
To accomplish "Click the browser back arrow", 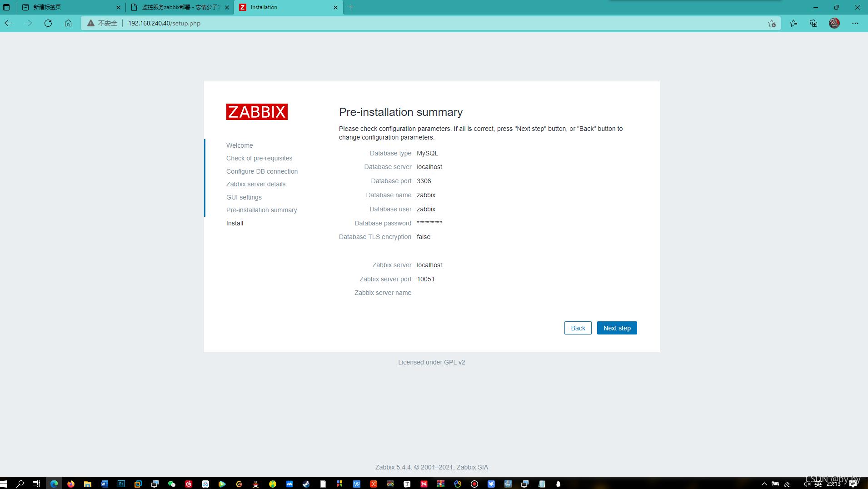I will (x=8, y=23).
